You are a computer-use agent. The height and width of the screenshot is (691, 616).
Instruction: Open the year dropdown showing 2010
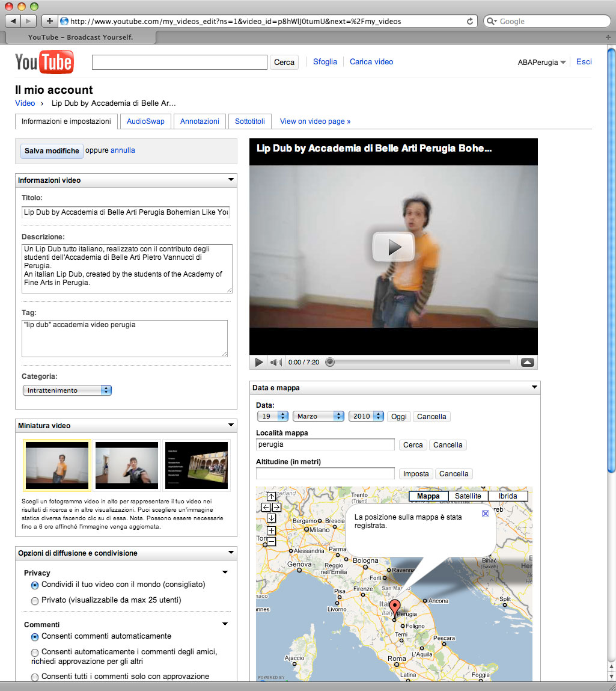(366, 416)
